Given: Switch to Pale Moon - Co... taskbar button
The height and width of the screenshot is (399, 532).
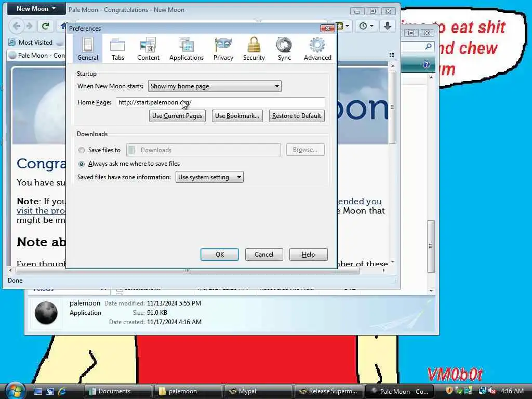Looking at the screenshot, I should tap(399, 391).
